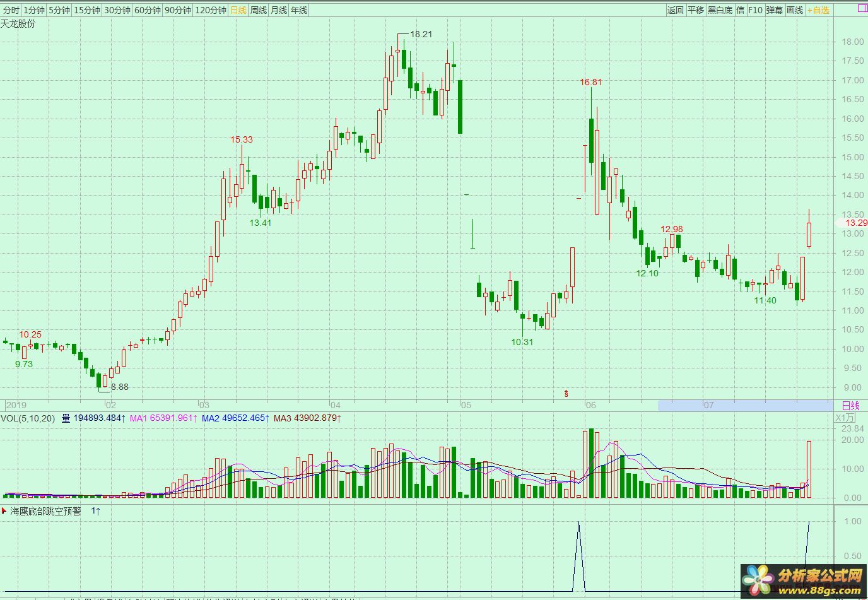Add stock via +自选 button
Viewport: 868px width, 600px height.
pyautogui.click(x=818, y=10)
